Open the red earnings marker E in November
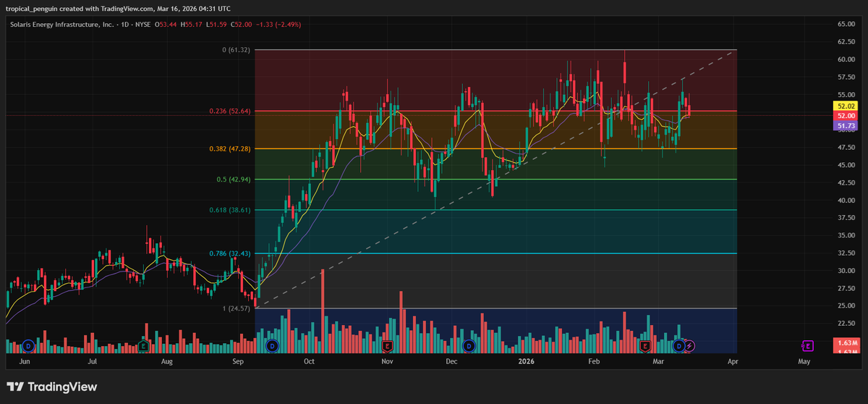 387,346
